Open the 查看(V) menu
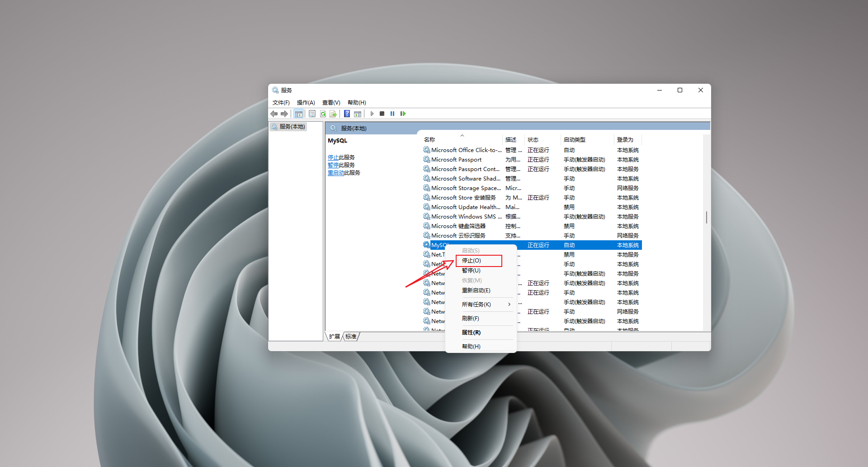 click(331, 103)
